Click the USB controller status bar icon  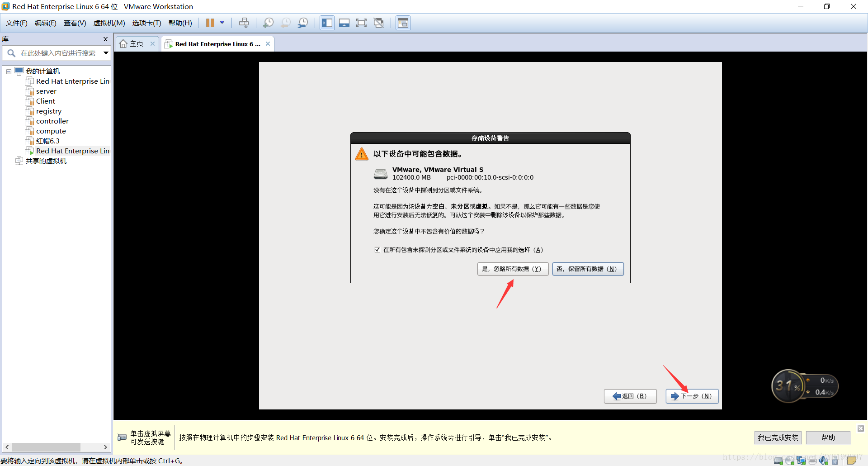[835, 461]
